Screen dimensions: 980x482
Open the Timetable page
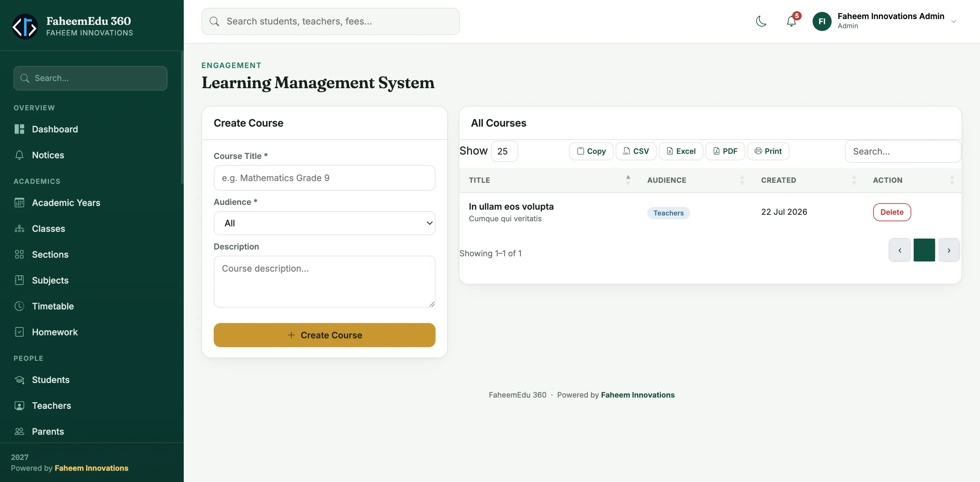coord(53,306)
